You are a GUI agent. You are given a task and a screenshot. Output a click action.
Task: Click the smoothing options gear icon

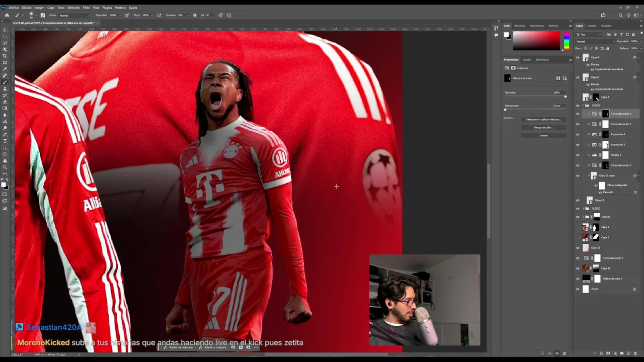point(195,15)
